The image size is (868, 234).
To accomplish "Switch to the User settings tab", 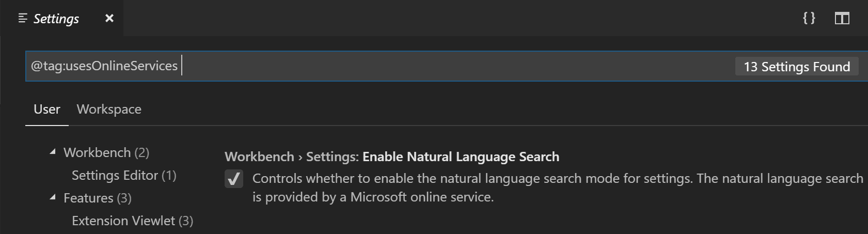I will coord(46,110).
